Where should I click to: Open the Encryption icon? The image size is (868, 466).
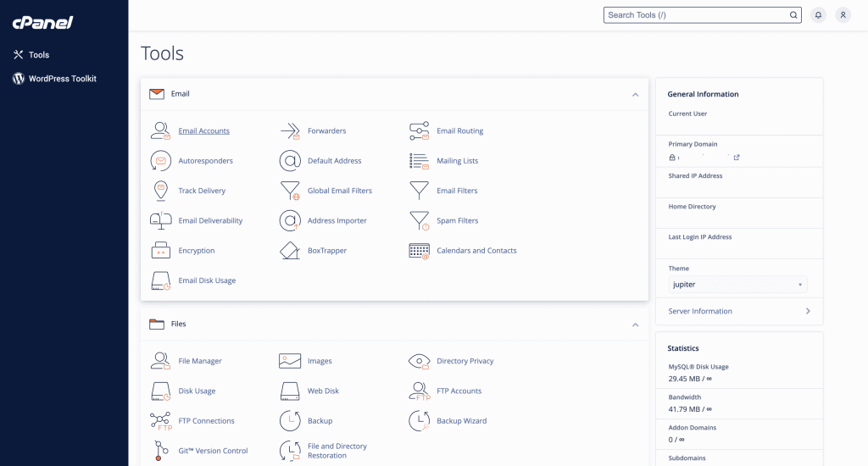[x=160, y=250]
